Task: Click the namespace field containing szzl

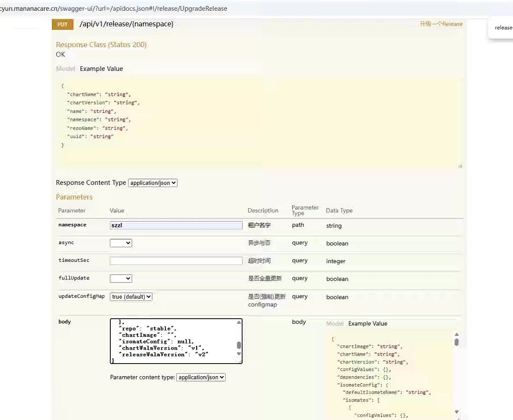Action: pyautogui.click(x=176, y=225)
